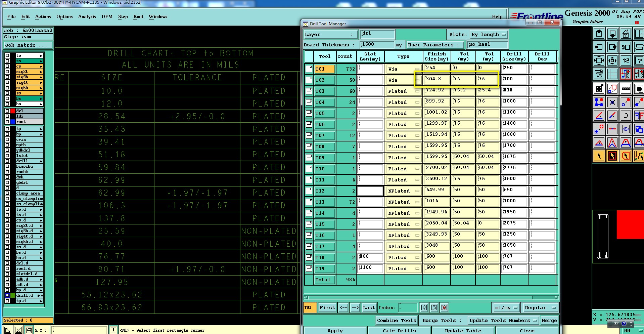The height and width of the screenshot is (334, 644).
Task: Click the Calc Drills button
Action: (399, 331)
